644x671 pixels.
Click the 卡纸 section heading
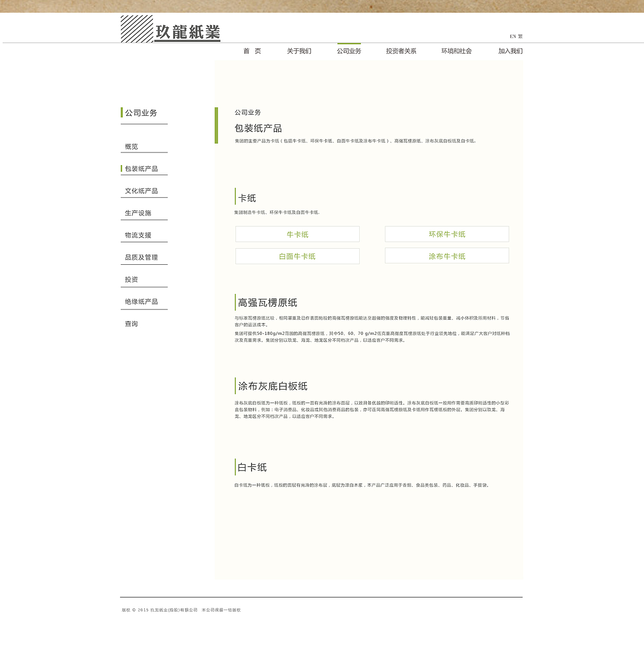coord(247,198)
